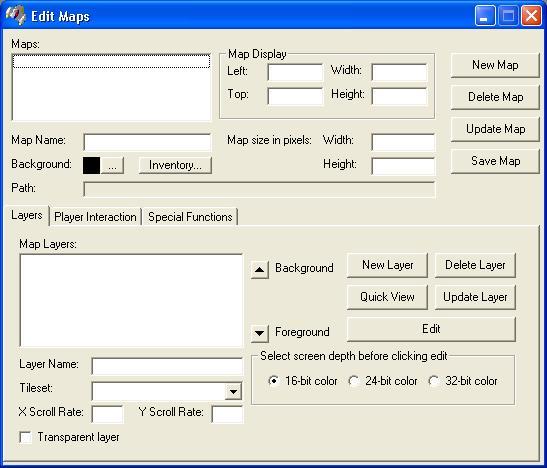Click the X Scroll Rate field
The height and width of the screenshot is (468, 547).
[107, 414]
